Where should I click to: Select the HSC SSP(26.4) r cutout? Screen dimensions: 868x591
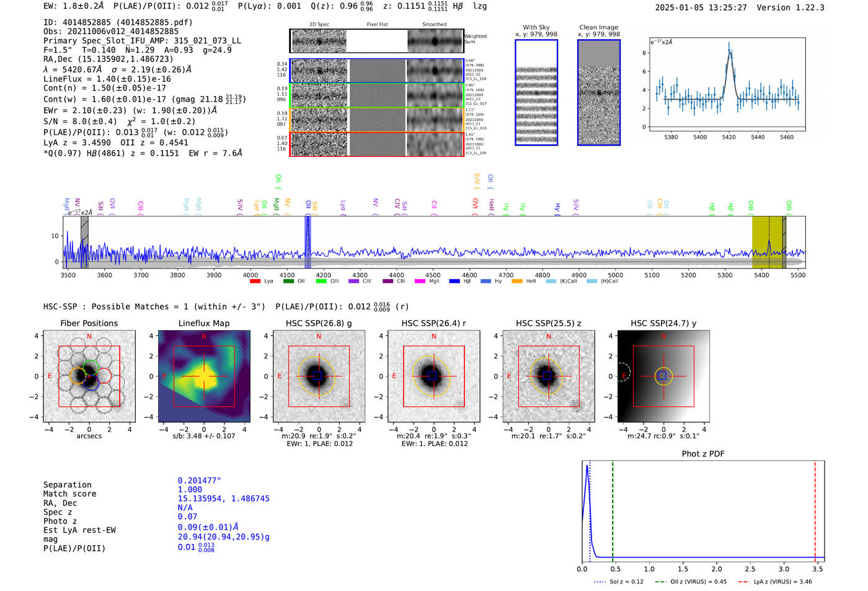click(x=433, y=376)
